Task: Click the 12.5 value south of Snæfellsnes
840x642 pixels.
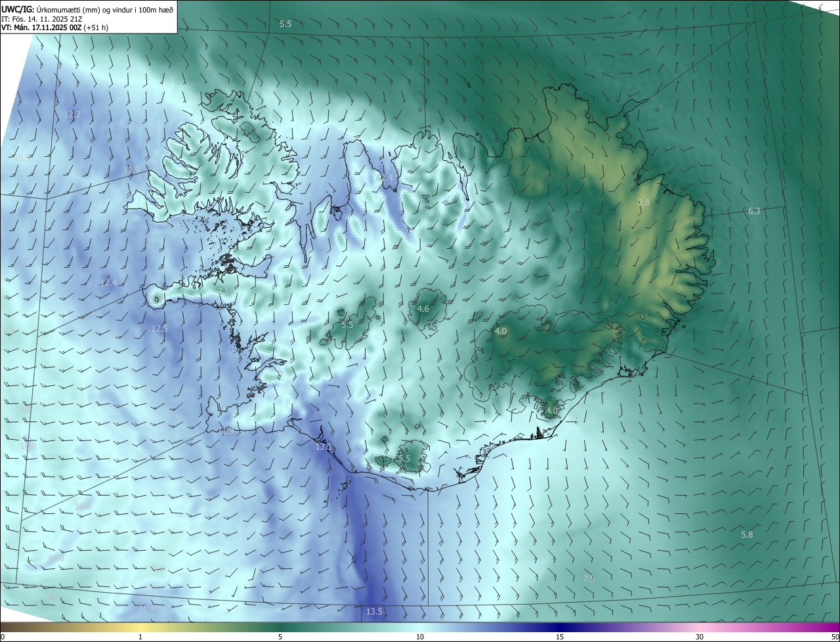Action: click(159, 328)
